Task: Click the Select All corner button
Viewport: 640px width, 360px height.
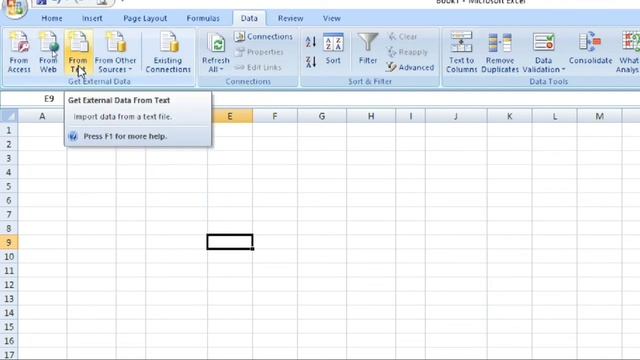Action: [x=9, y=116]
